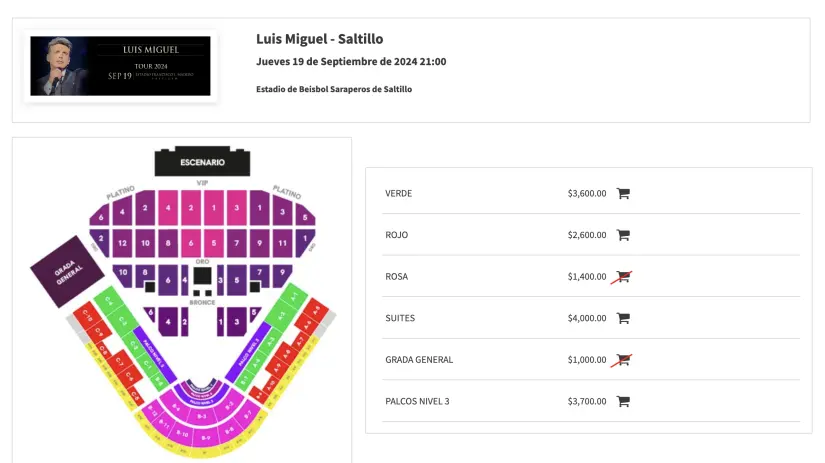The image size is (825, 463).
Task: Select the VERDE zone name in the price list
Action: [398, 194]
